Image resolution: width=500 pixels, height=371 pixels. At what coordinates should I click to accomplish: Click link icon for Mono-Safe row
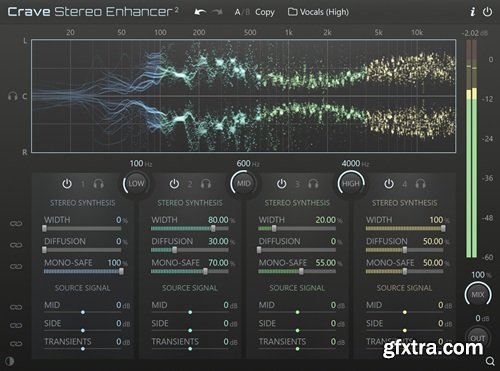pos(16,267)
